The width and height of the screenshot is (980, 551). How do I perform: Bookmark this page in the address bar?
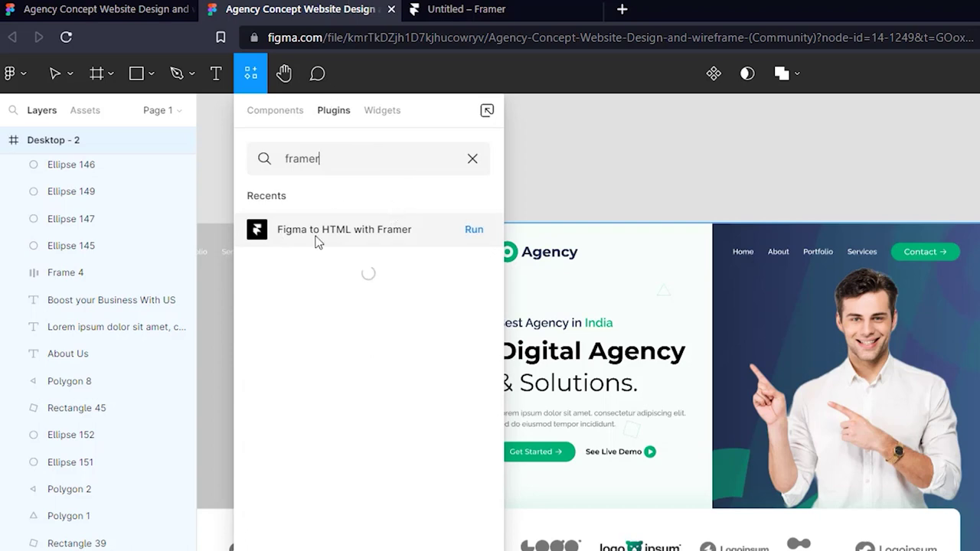pos(220,37)
